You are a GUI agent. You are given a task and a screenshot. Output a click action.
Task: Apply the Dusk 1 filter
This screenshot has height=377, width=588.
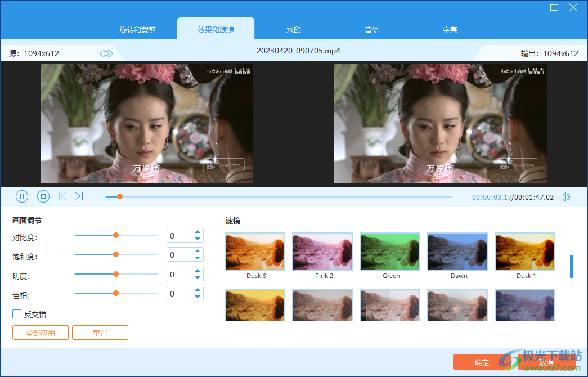tap(525, 252)
